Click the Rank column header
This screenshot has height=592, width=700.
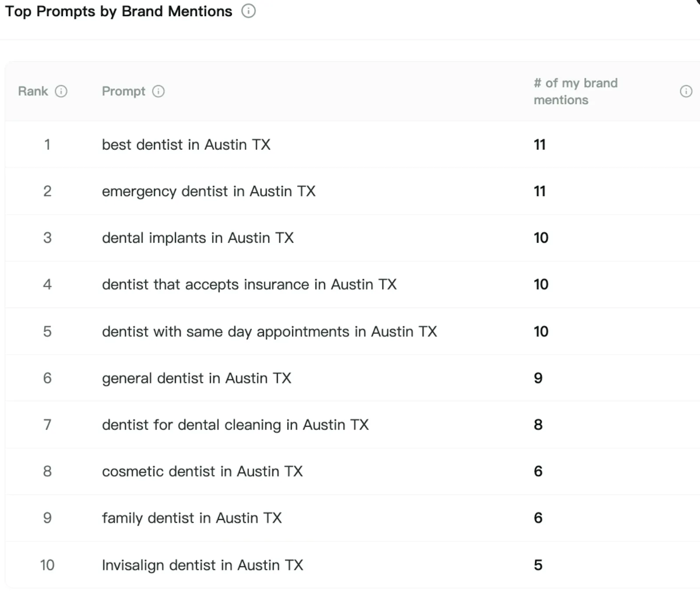click(33, 91)
